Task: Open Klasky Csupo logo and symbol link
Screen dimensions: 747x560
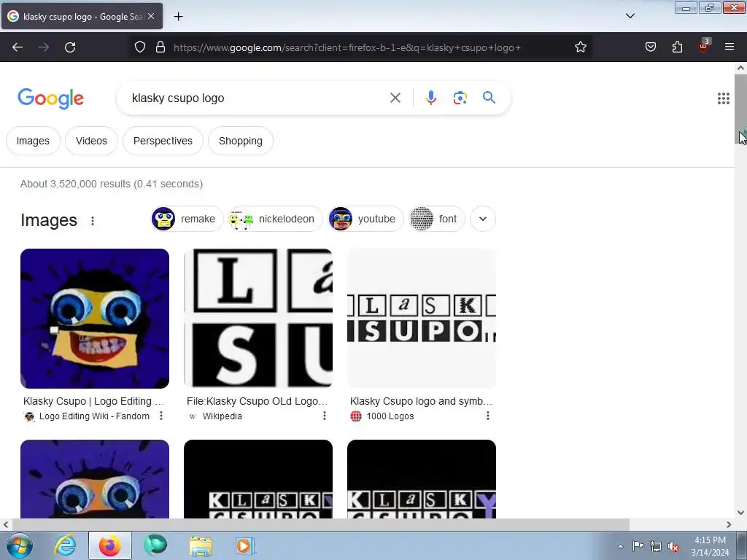Action: coord(421,401)
